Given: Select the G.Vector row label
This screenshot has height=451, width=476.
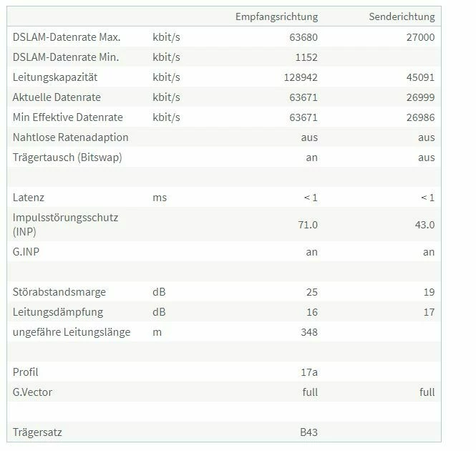Looking at the screenshot, I should tap(32, 392).
